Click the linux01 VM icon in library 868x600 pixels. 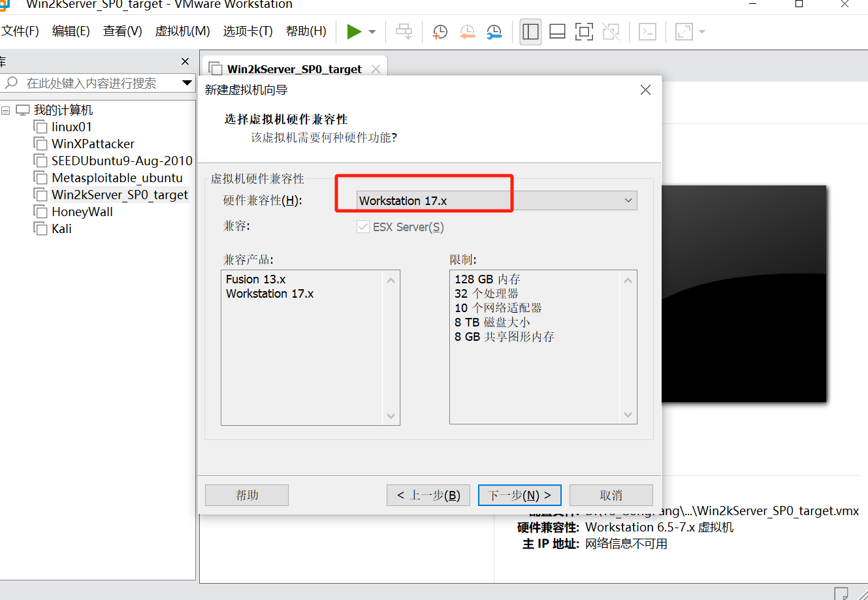click(40, 127)
